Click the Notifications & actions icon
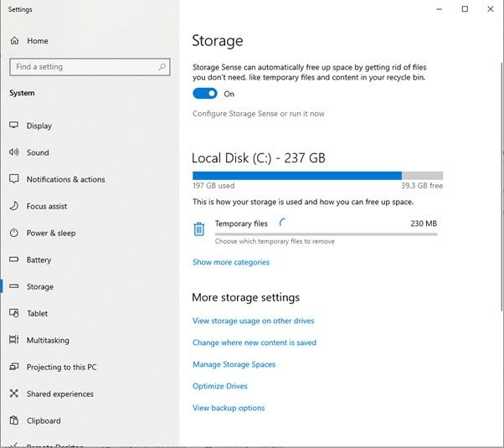Image resolution: width=504 pixels, height=448 pixels. pos(14,179)
